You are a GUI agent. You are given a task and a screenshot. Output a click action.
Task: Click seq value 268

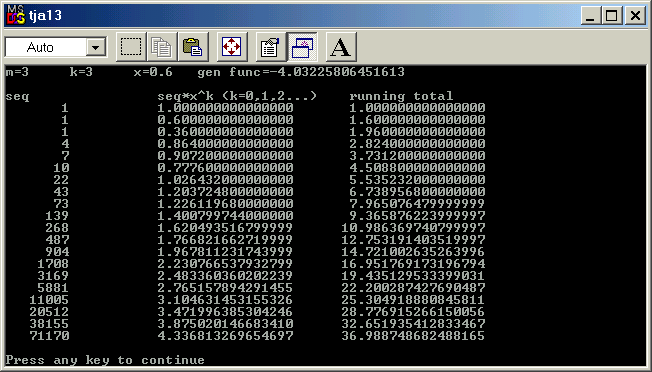pos(58,228)
